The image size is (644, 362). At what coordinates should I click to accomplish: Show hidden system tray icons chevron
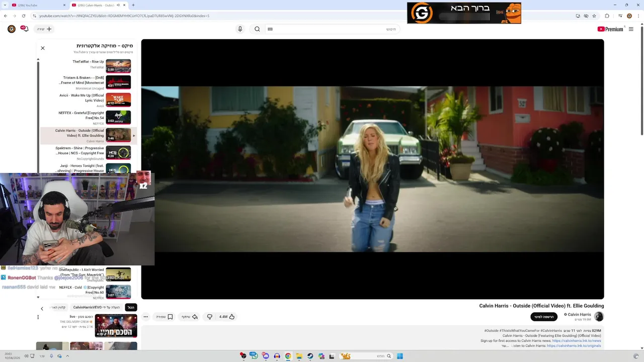pos(67,356)
